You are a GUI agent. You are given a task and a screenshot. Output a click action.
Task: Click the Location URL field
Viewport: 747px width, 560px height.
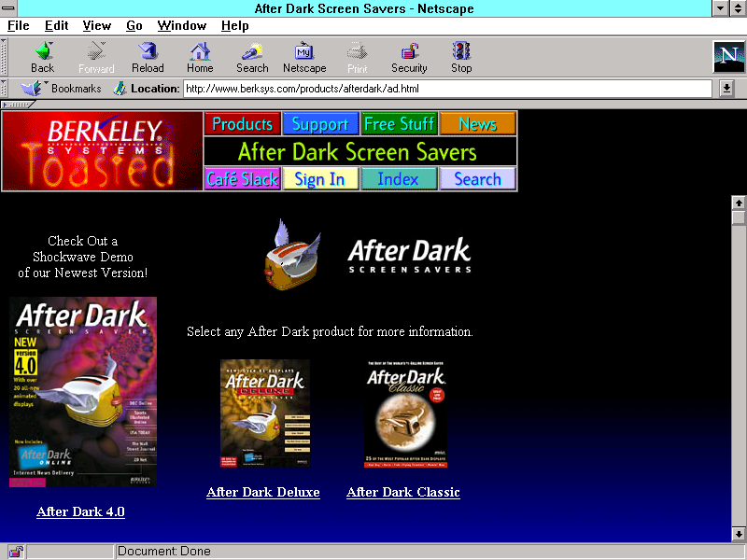click(447, 89)
